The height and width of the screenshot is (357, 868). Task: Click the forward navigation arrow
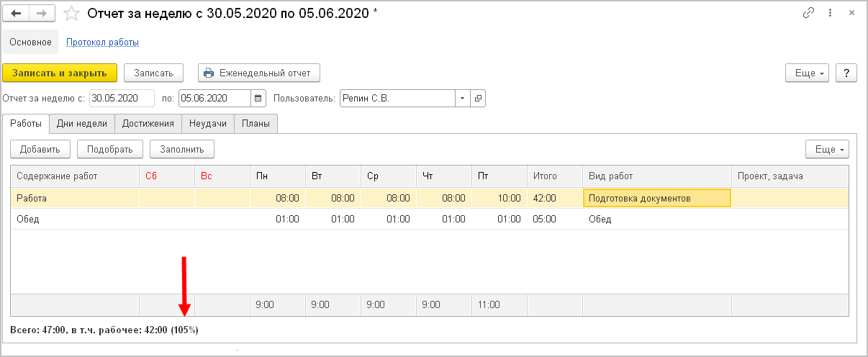(x=42, y=14)
